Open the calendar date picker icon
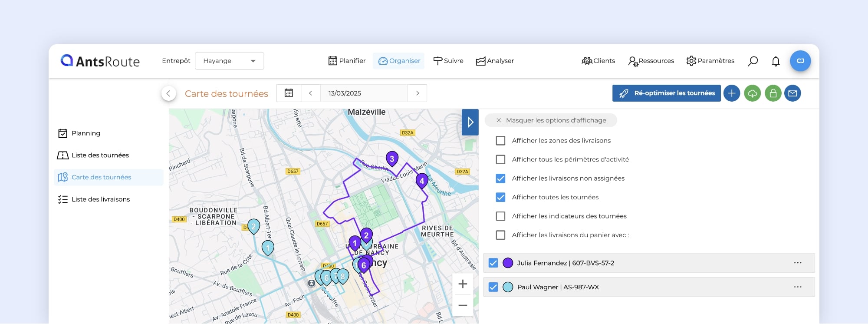Image resolution: width=868 pixels, height=324 pixels. [289, 93]
